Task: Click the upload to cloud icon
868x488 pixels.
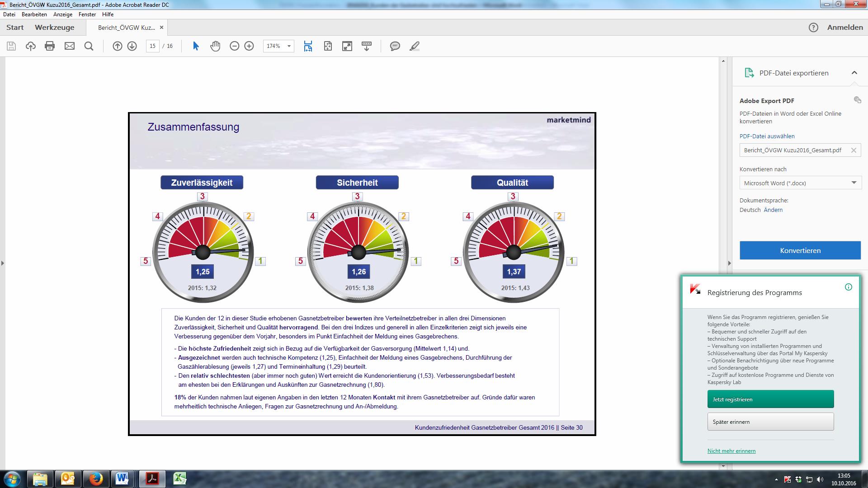Action: [x=30, y=46]
